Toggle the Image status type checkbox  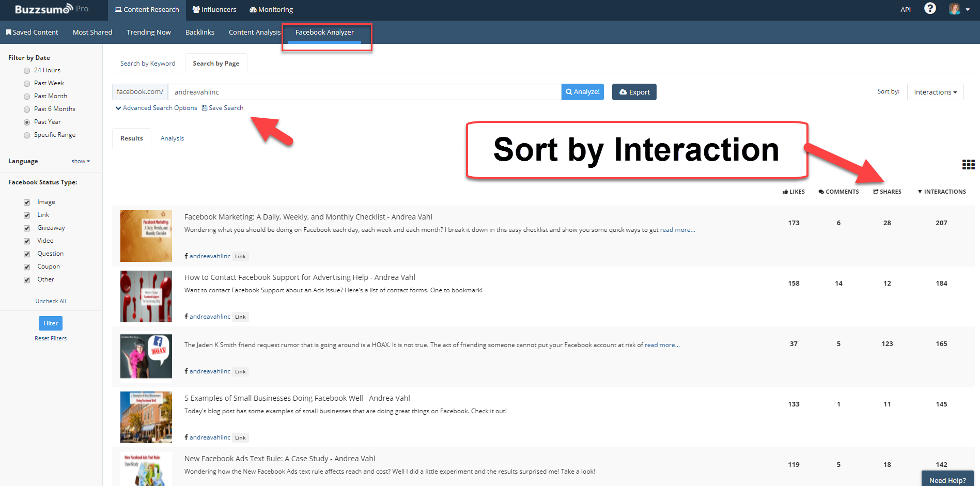(x=27, y=202)
